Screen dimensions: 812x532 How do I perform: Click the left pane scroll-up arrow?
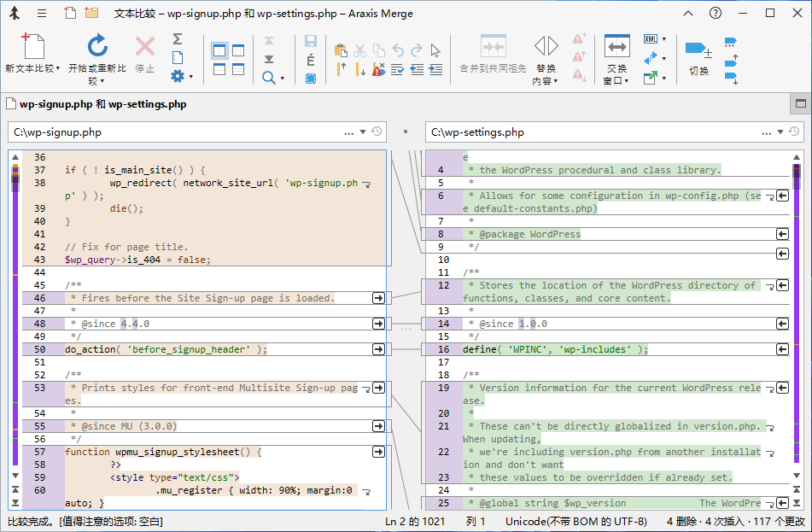click(15, 157)
